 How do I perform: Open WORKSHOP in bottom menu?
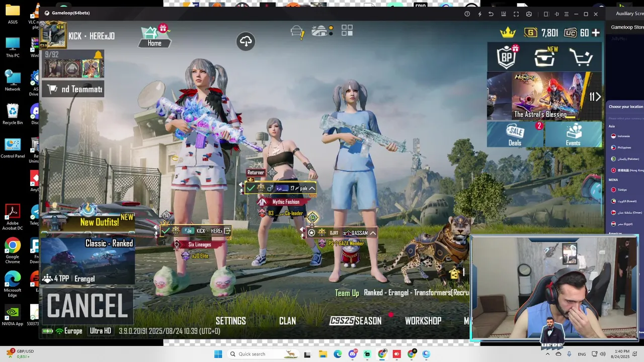tap(423, 321)
